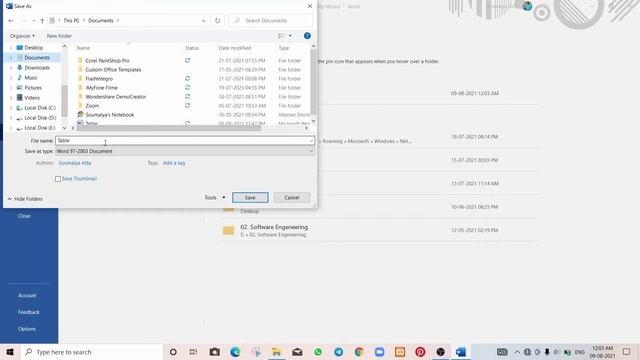The image size is (640, 360).
Task: Select the Wondershare DemoCreator folder
Action: 116,97
